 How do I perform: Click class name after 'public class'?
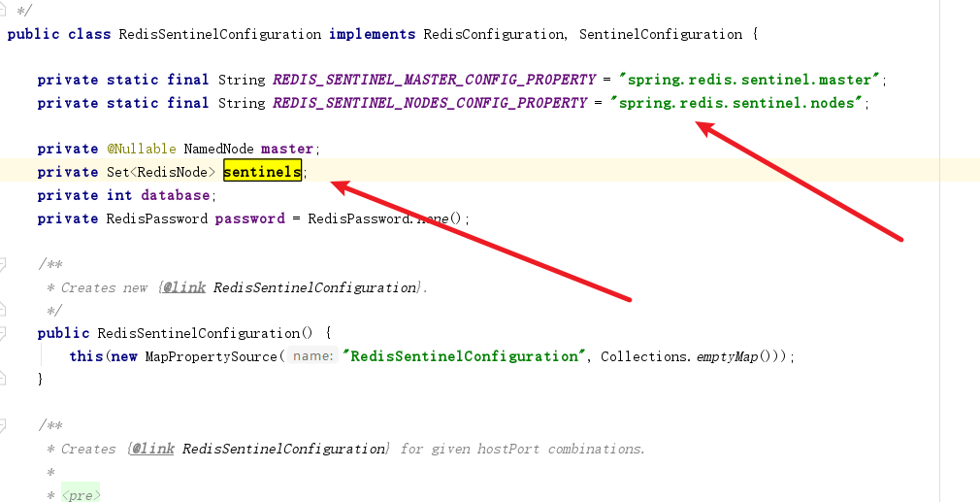tap(220, 34)
